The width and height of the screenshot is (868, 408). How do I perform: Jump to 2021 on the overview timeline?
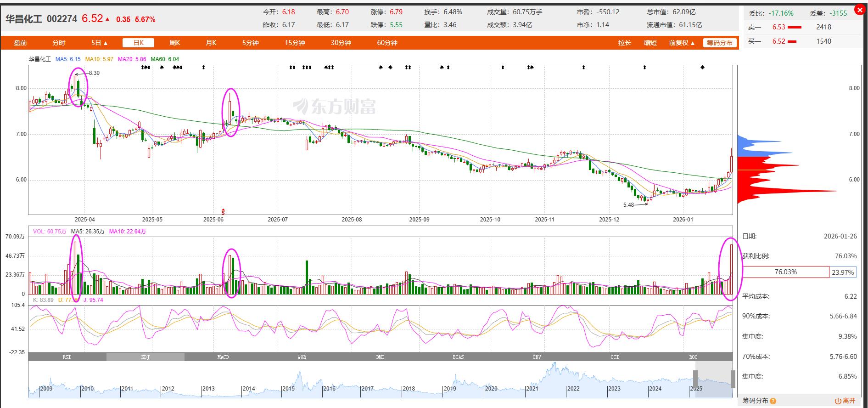tap(532, 389)
